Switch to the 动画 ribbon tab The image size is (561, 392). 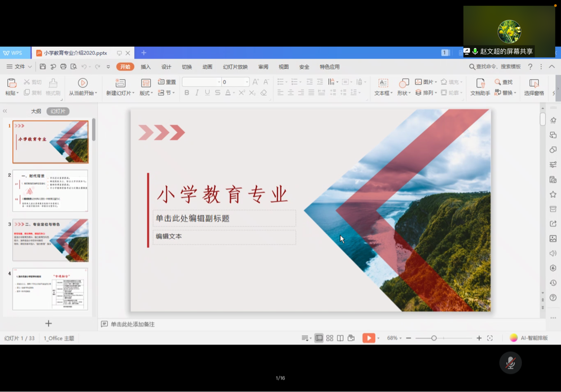click(207, 67)
